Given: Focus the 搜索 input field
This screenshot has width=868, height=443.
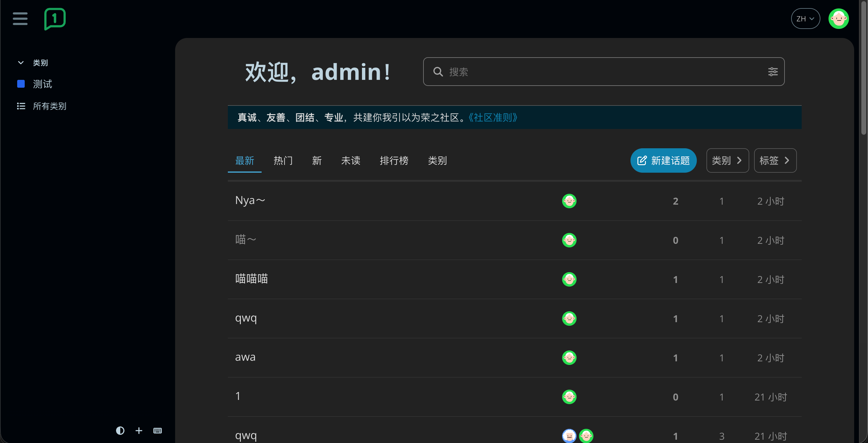Looking at the screenshot, I should [x=603, y=72].
